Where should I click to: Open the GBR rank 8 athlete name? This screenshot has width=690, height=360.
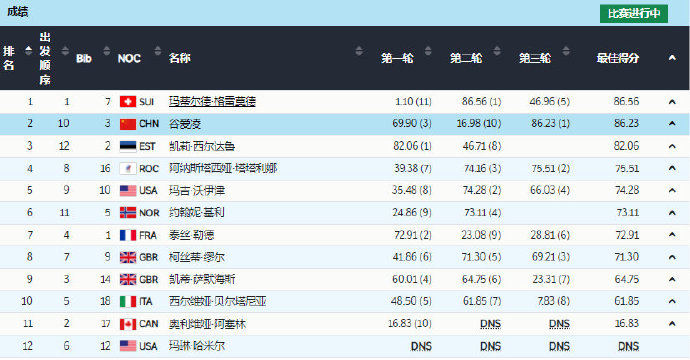pyautogui.click(x=197, y=257)
